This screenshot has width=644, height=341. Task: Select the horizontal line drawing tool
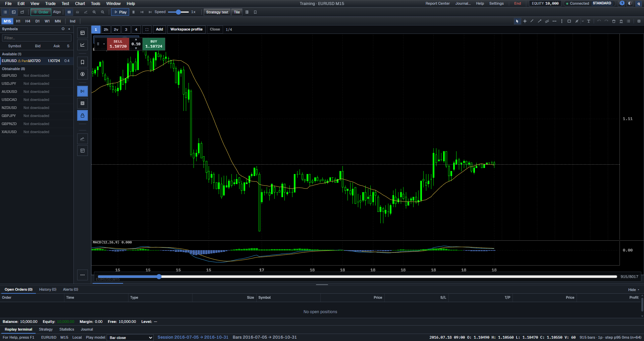(554, 21)
